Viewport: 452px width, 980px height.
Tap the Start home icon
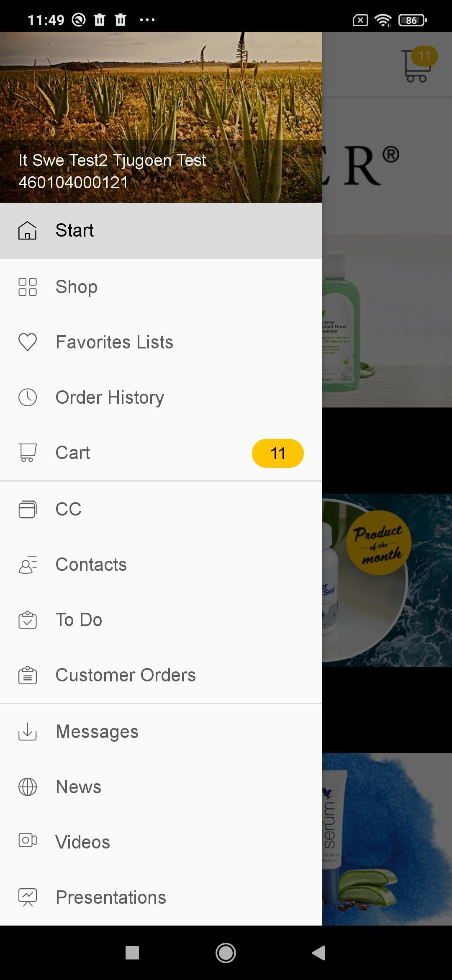(28, 230)
